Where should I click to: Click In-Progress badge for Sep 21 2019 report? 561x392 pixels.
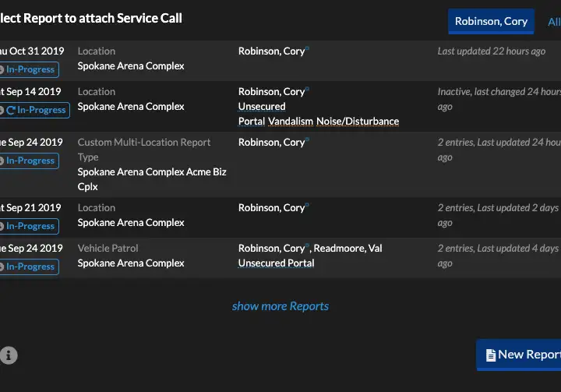click(30, 226)
